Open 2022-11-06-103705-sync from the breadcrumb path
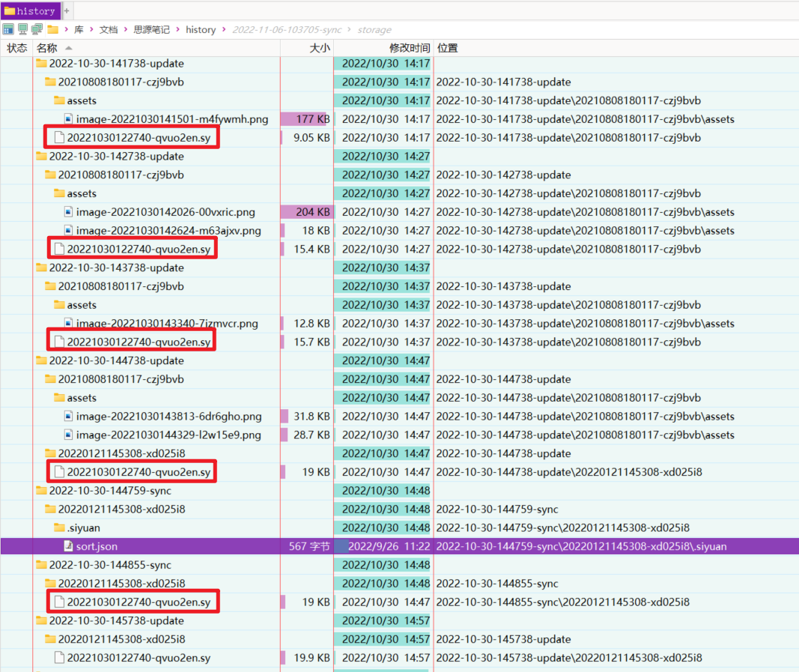Image resolution: width=799 pixels, height=672 pixels. 287,29
